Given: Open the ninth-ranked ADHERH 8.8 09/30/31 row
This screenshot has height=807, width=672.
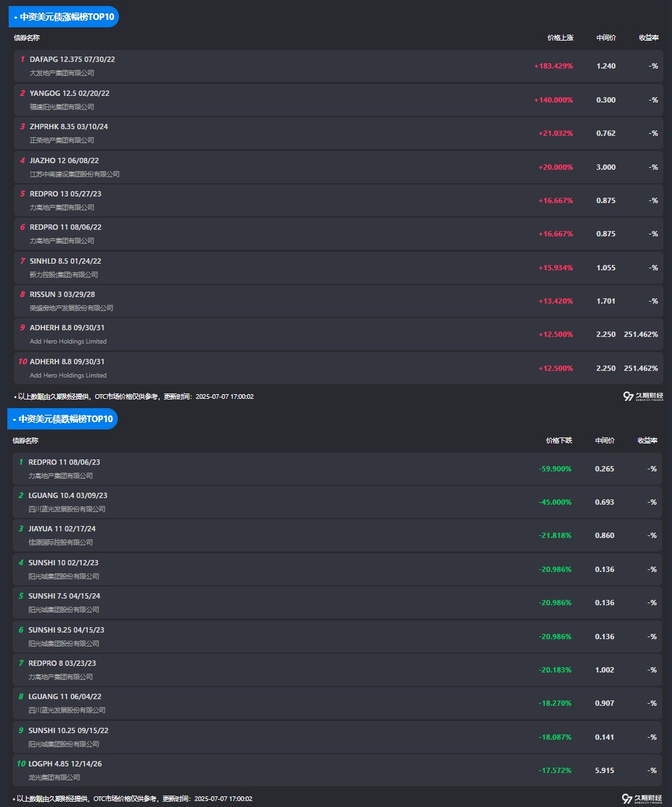Looking at the screenshot, I should (339, 334).
